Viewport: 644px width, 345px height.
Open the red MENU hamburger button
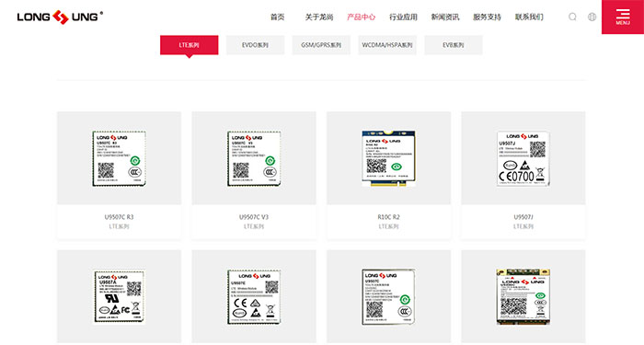pos(623,17)
